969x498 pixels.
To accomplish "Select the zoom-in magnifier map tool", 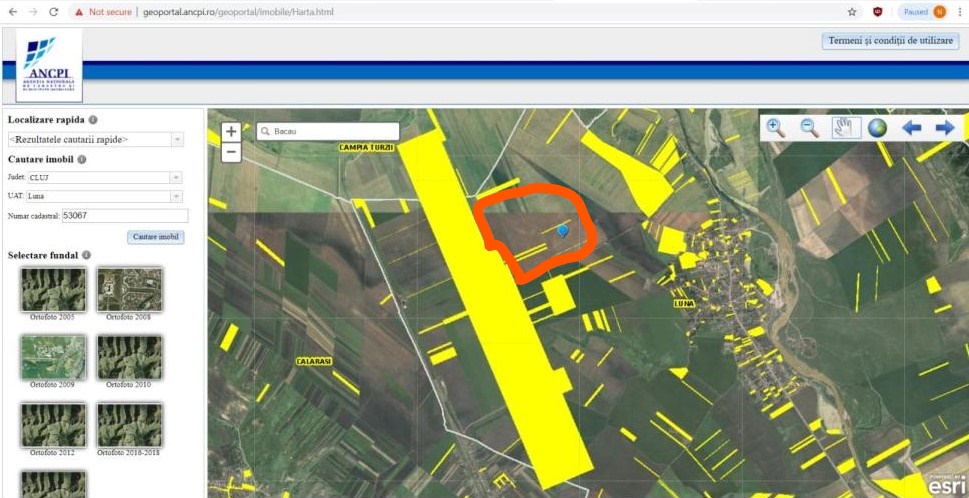I will point(776,128).
